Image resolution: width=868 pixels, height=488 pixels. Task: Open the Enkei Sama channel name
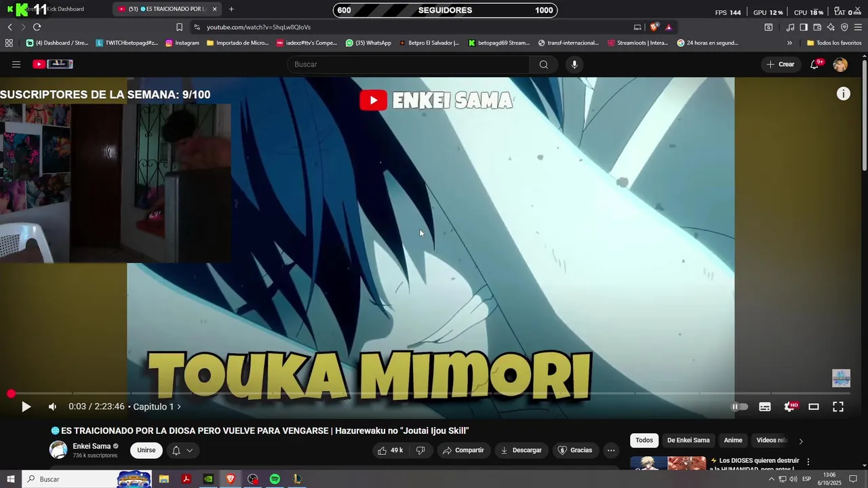92,446
